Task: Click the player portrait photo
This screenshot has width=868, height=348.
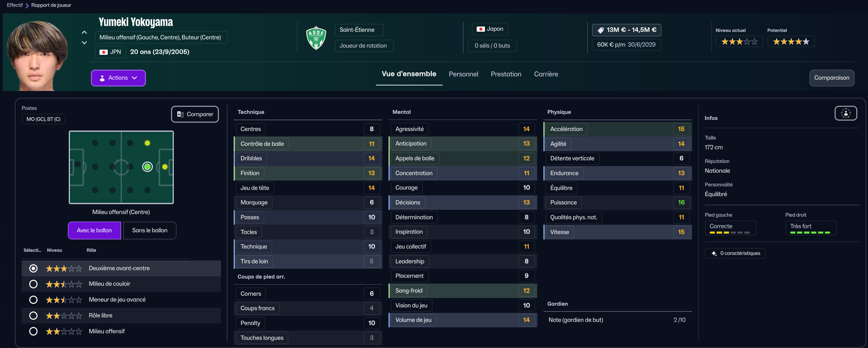Action: click(x=37, y=55)
